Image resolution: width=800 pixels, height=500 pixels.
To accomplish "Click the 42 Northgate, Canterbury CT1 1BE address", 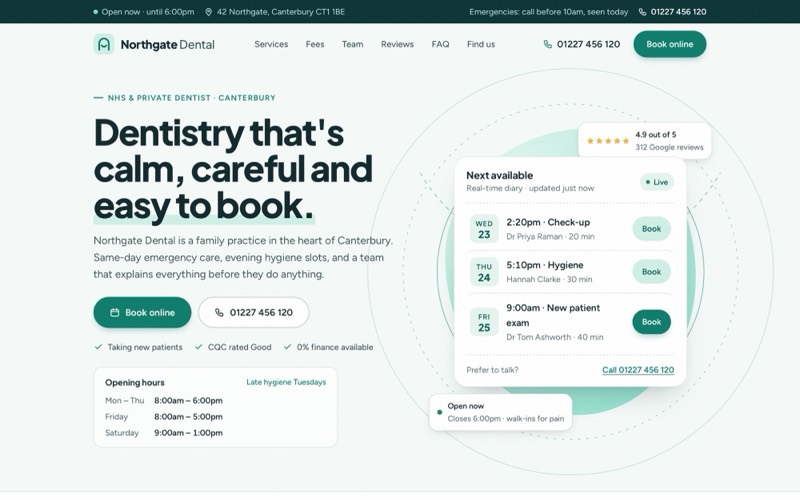I will click(281, 12).
